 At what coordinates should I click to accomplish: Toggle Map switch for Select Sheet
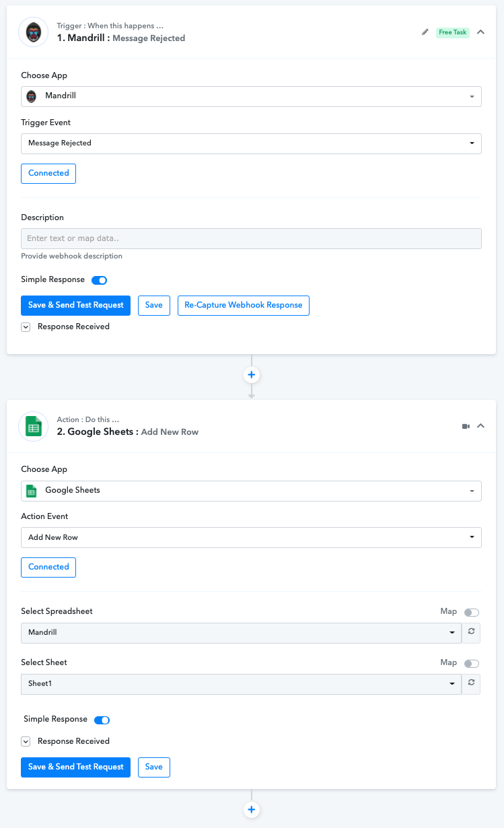click(x=472, y=664)
